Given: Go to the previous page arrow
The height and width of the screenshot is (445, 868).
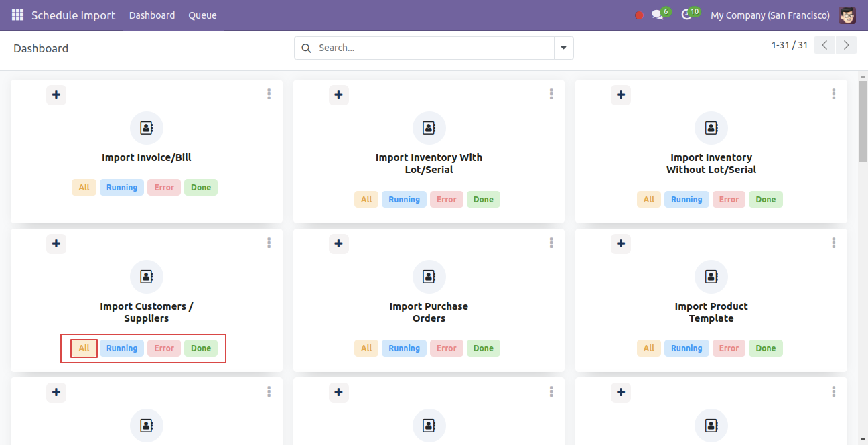Looking at the screenshot, I should click(x=824, y=45).
